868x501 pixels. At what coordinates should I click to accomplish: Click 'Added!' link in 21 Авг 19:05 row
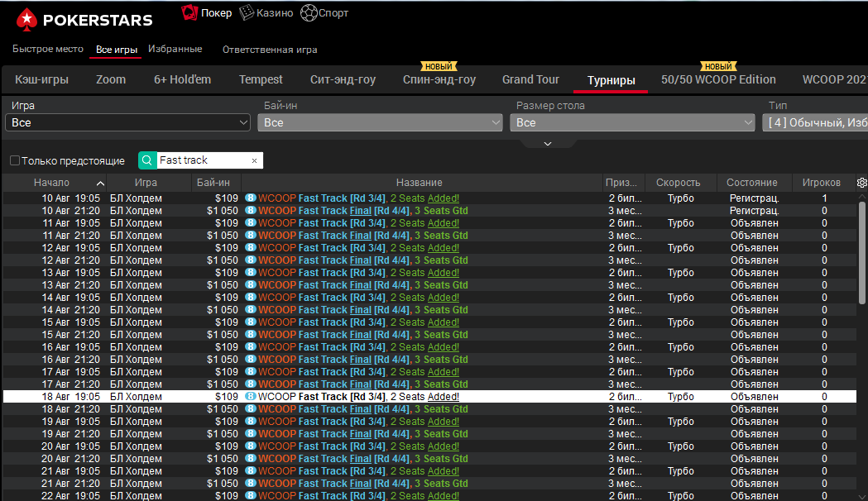(444, 471)
